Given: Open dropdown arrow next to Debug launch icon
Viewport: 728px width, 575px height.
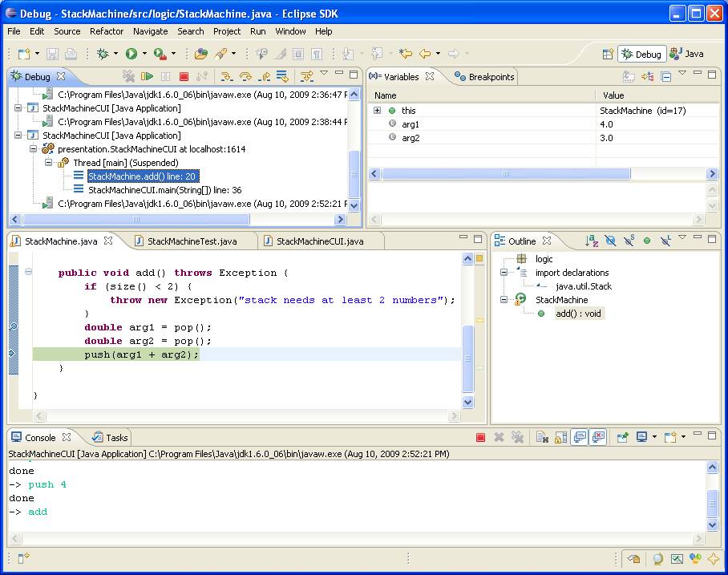Looking at the screenshot, I should pyautogui.click(x=115, y=54).
